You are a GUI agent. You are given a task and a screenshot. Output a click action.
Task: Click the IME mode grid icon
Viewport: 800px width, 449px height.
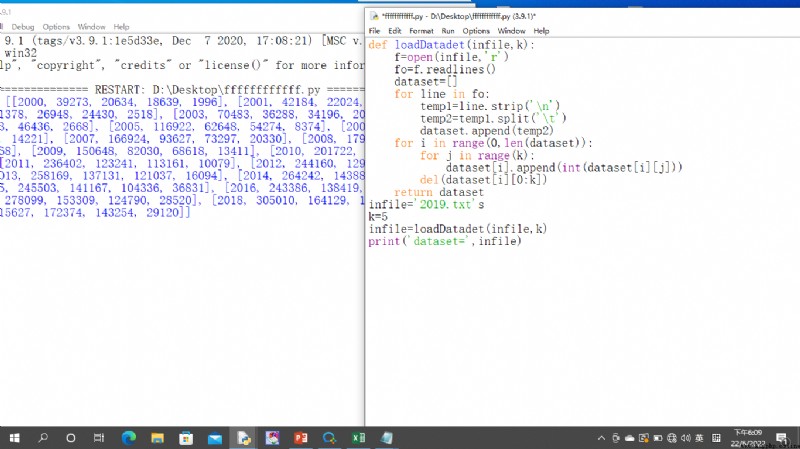[716, 438]
